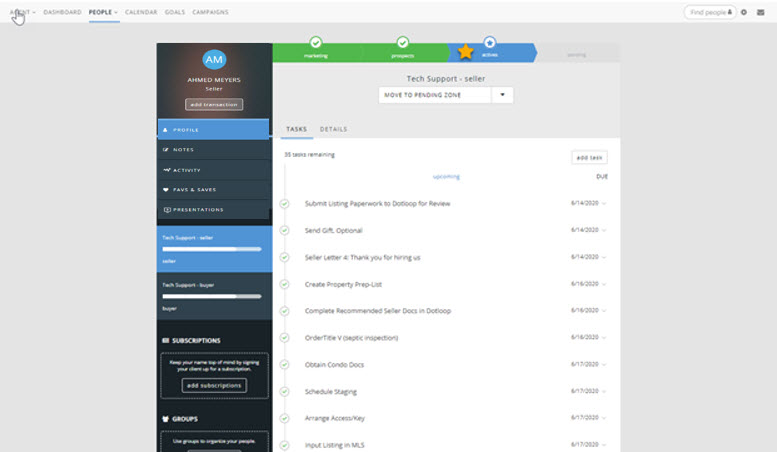Click the Subscriptions heading icon
The height and width of the screenshot is (452, 777).
coord(166,340)
